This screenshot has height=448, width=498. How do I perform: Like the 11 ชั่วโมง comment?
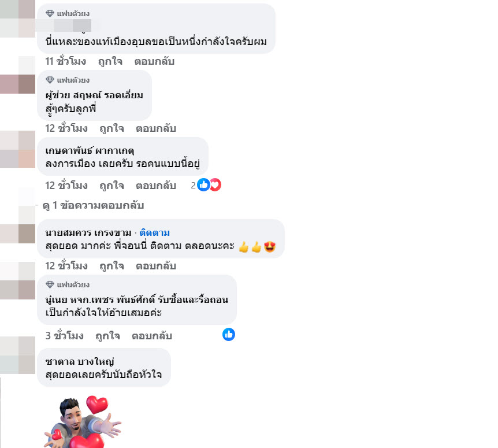click(110, 61)
